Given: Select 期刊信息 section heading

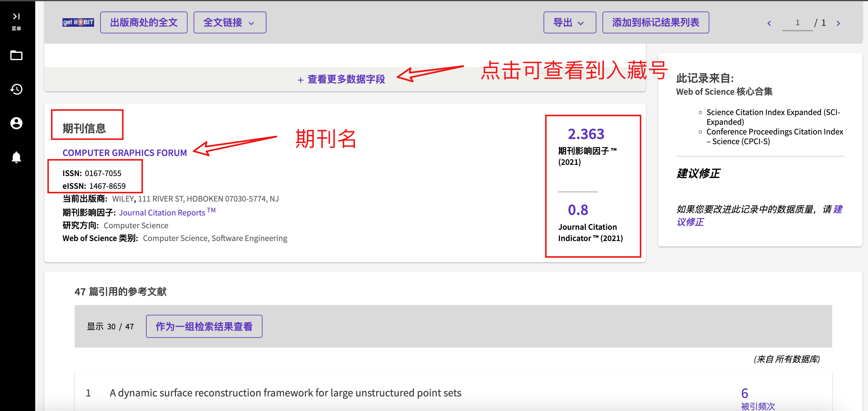Looking at the screenshot, I should [84, 128].
